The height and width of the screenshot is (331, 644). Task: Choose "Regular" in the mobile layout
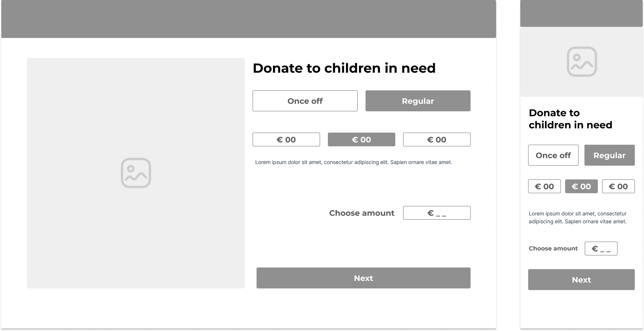[x=609, y=155]
